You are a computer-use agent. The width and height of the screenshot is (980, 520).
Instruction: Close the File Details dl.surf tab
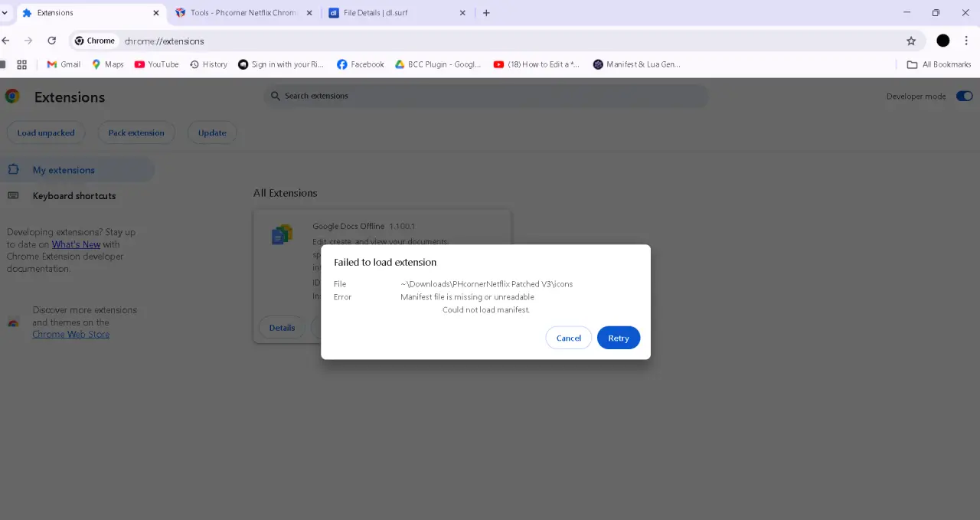tap(462, 13)
